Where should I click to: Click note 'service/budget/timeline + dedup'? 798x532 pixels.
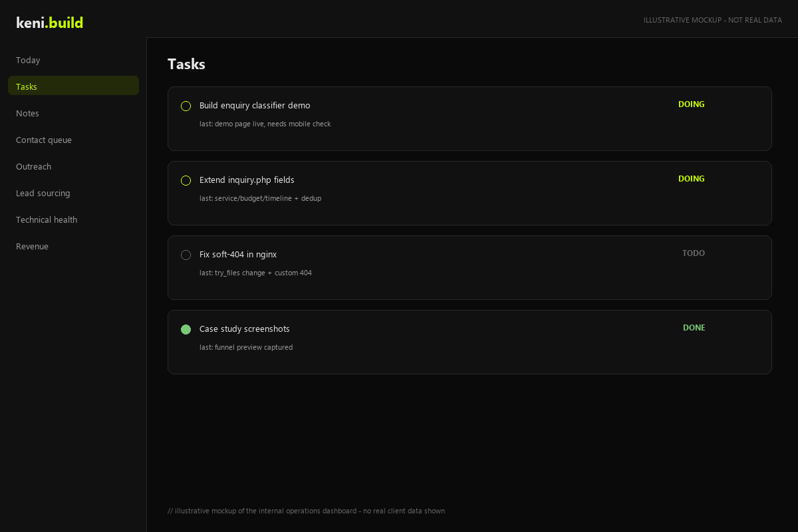268,199
